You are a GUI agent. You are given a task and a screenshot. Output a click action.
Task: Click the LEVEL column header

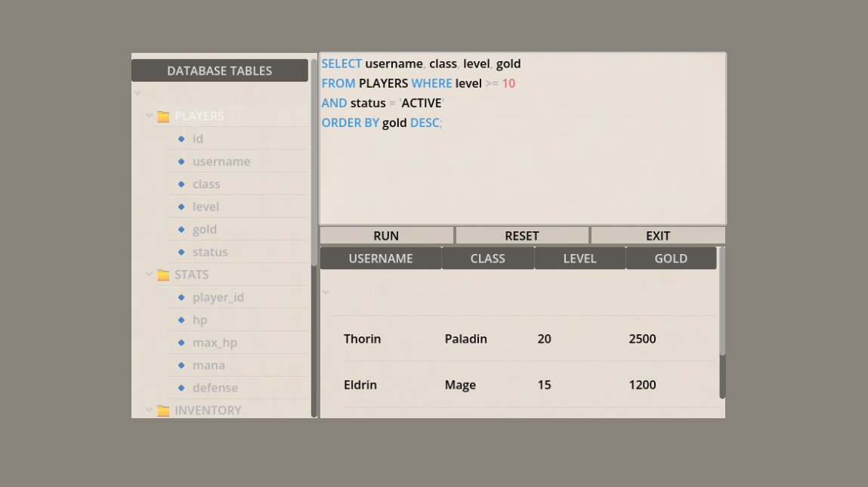[579, 258]
